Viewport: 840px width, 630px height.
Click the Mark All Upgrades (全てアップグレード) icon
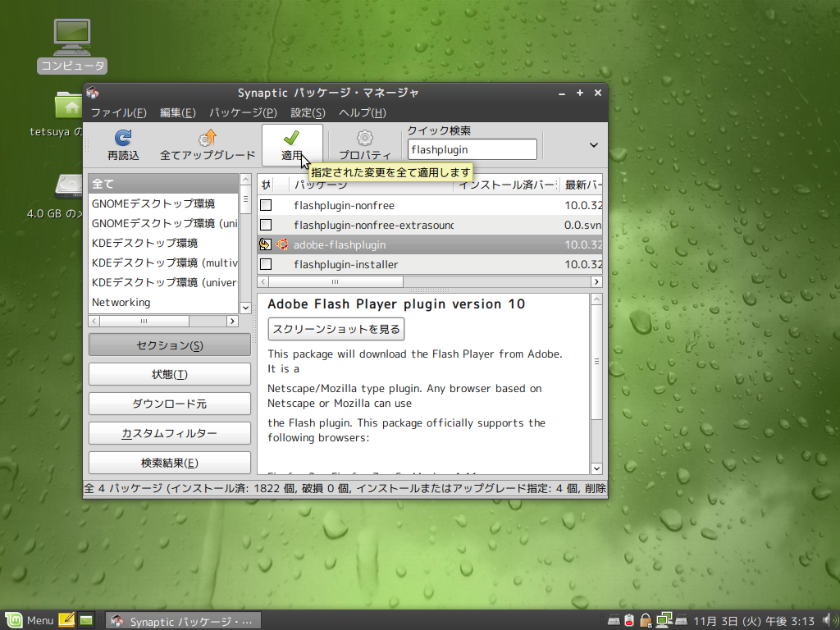click(x=208, y=138)
